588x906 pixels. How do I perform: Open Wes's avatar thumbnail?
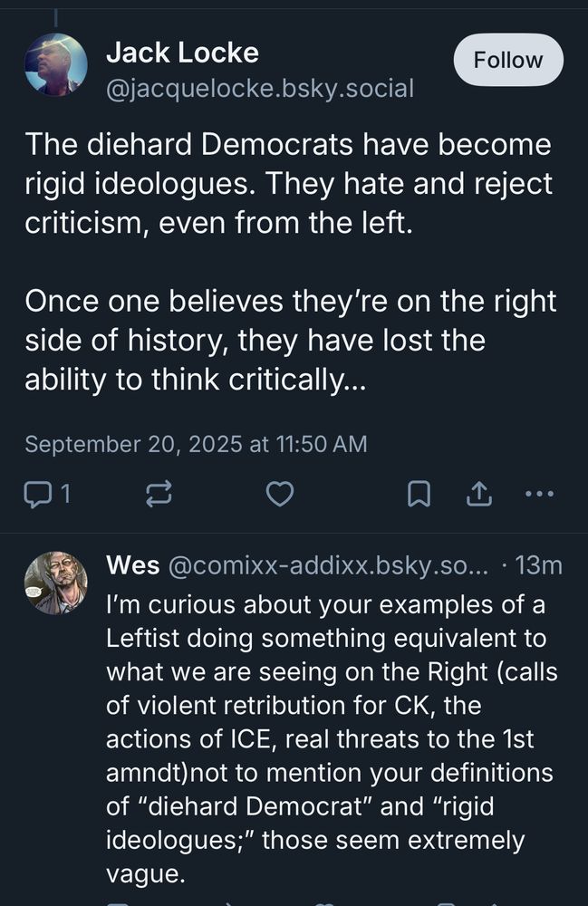pyautogui.click(x=56, y=583)
